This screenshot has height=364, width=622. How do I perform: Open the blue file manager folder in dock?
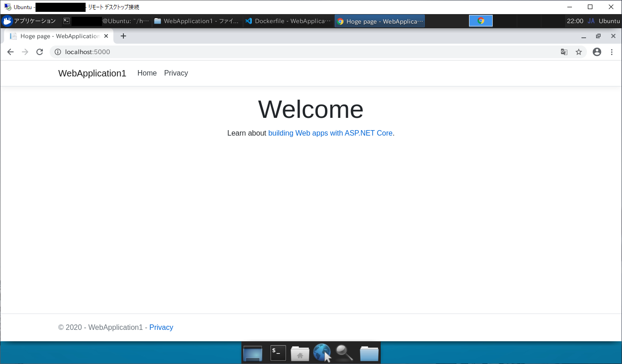369,353
